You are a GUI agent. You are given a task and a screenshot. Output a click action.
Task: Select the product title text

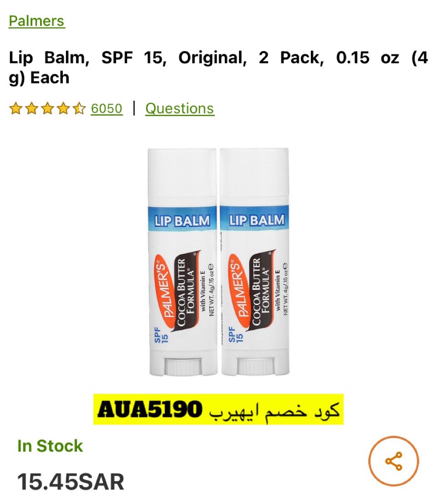218,67
